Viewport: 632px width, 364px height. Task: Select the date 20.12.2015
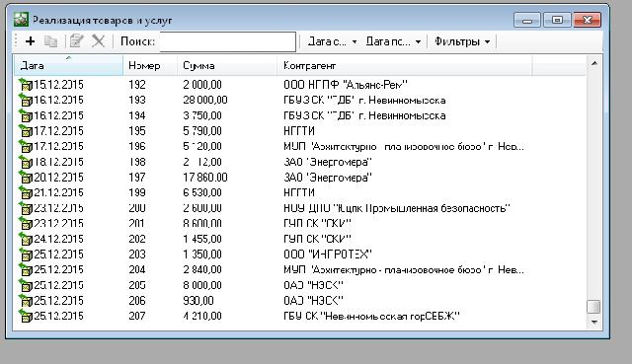tap(58, 178)
